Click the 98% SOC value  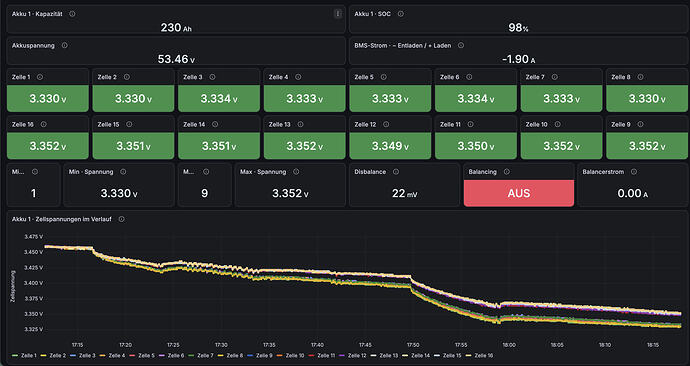(518, 28)
